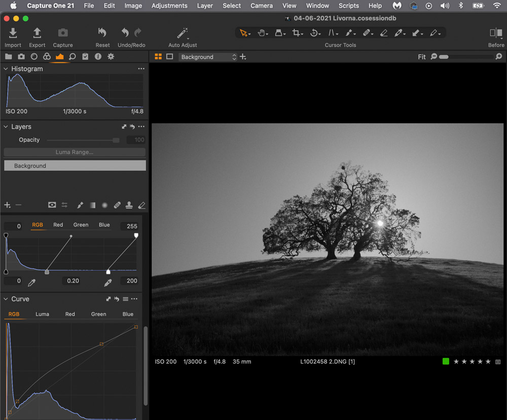Activate the Select pointer cursor tool
507x420 pixels.
(243, 32)
